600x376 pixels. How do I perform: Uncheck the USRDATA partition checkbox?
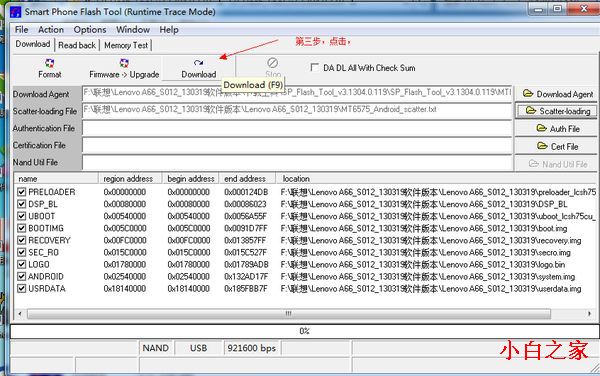coord(21,288)
